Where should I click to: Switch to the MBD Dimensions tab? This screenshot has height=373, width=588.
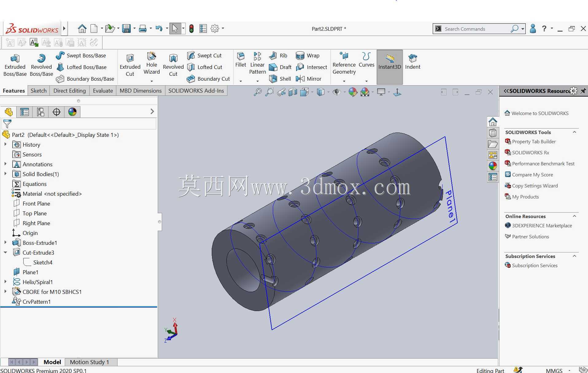click(141, 91)
